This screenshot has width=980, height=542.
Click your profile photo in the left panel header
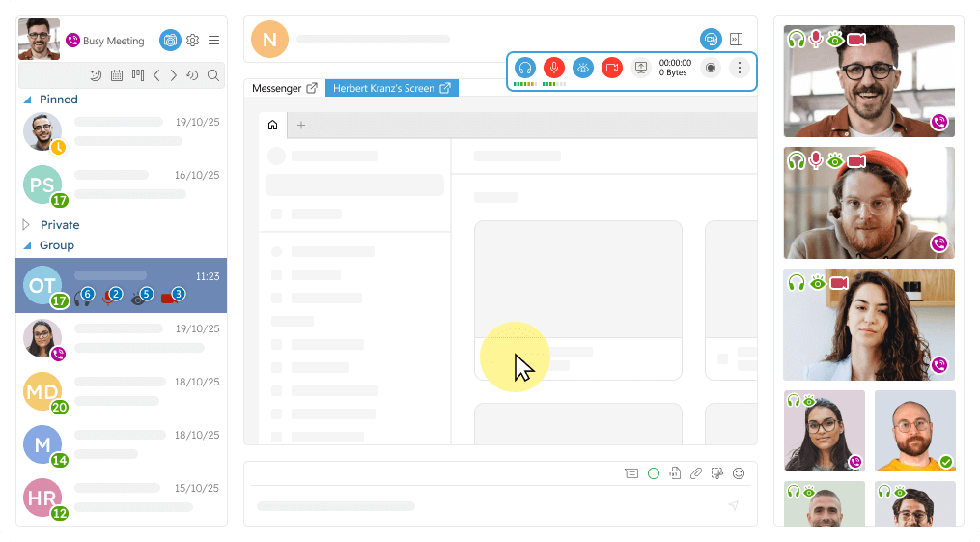point(39,39)
